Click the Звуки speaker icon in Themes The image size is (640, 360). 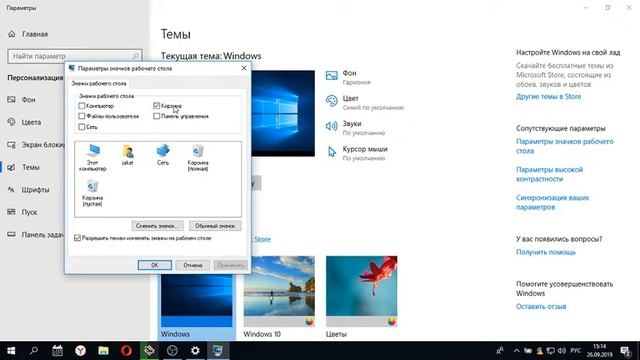331,126
